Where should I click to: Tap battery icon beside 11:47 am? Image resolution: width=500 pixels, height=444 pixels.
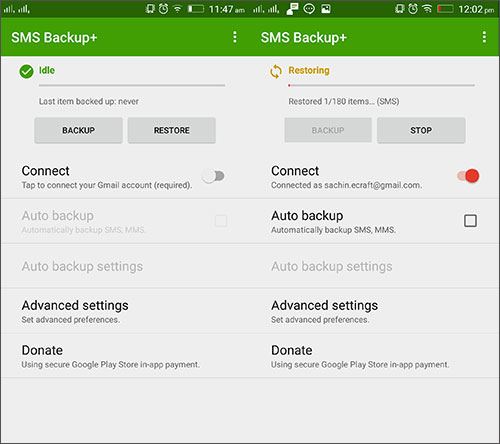pos(195,9)
